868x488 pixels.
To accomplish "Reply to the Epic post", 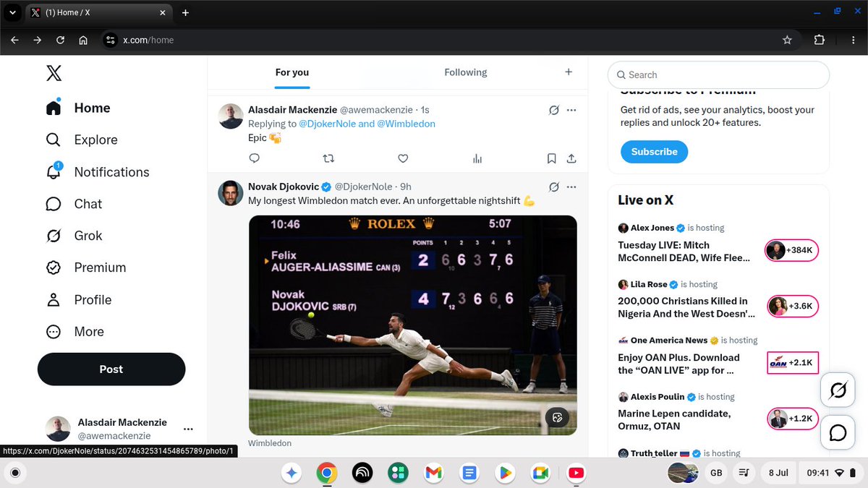I will click(x=254, y=158).
